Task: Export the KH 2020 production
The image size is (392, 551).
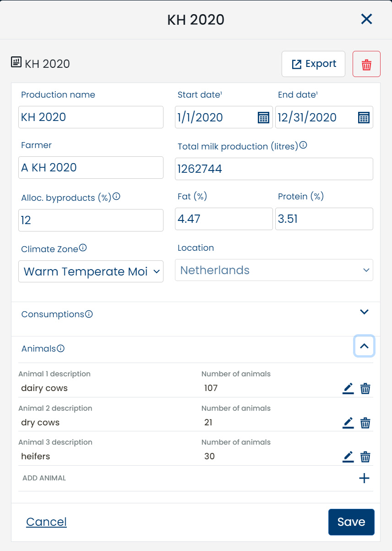Action: click(313, 64)
